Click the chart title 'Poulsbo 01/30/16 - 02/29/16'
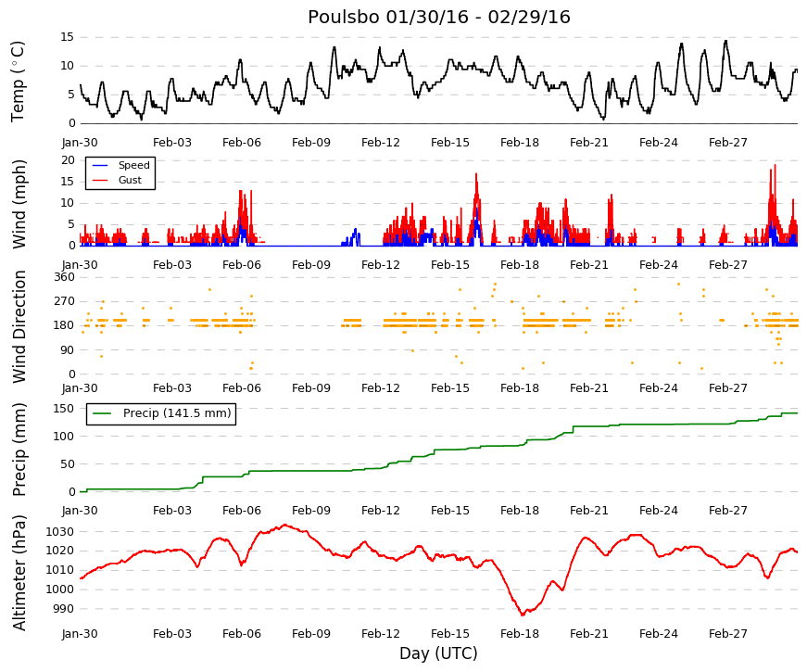Screen dimensions: 807x672 439,17
